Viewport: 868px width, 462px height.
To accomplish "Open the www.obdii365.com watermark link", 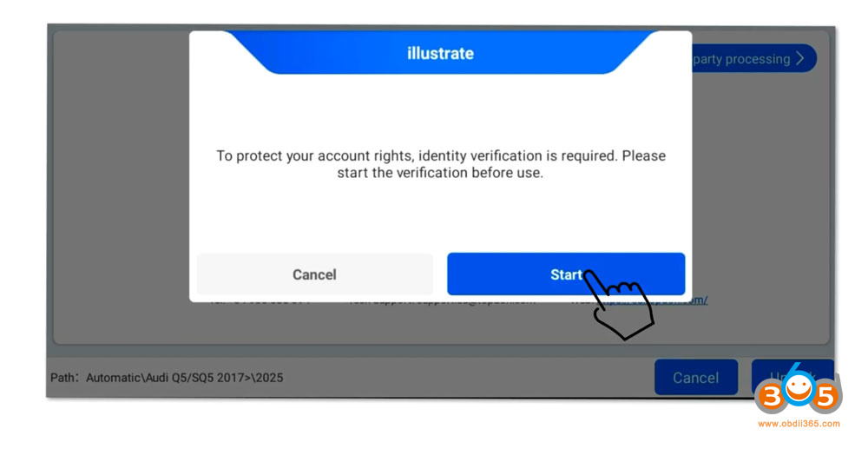I will click(x=799, y=424).
